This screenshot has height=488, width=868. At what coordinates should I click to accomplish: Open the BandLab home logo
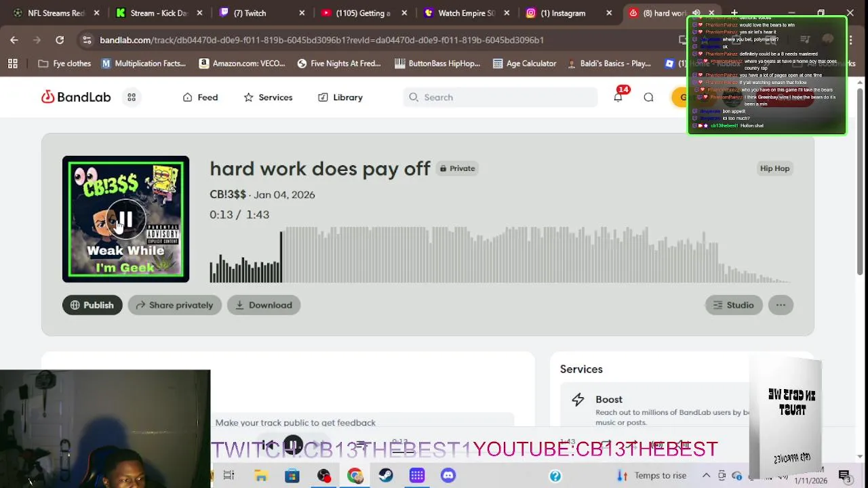click(x=75, y=97)
